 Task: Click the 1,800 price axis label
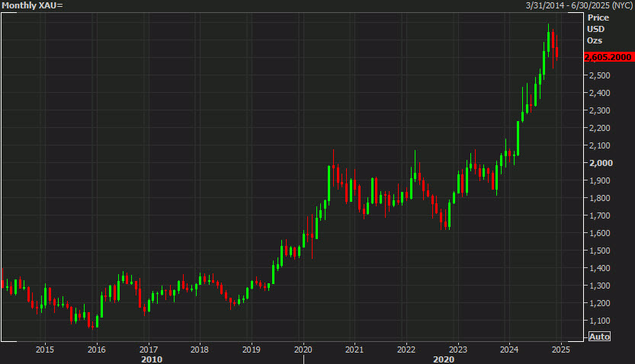click(x=599, y=198)
